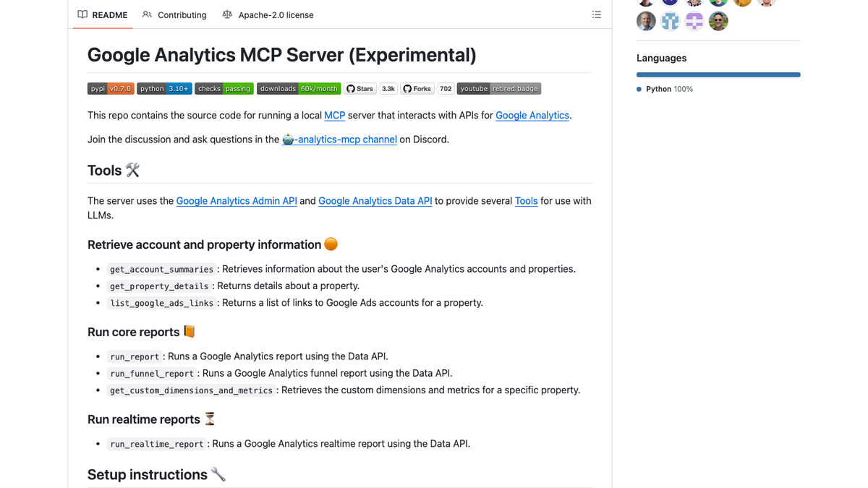Click the Google Analytics MCP Server title heading

tap(282, 55)
